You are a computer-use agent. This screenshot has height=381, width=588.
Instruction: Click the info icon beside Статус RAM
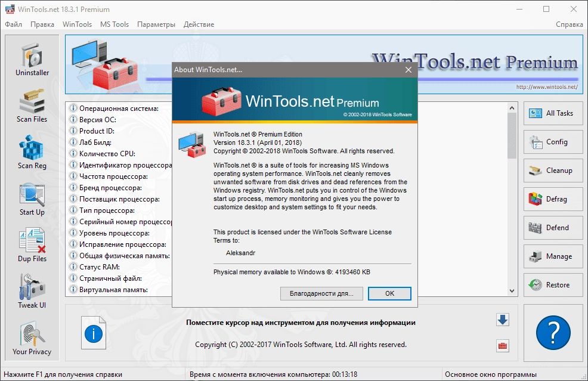73,267
